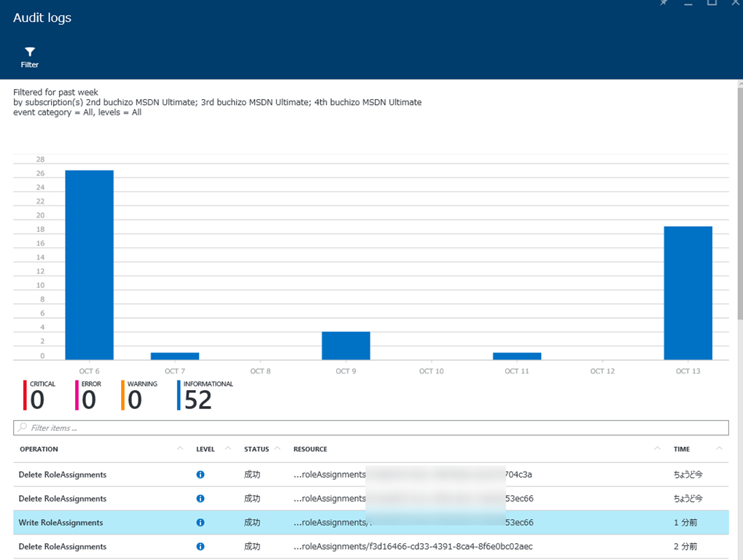Click the OCT 13 bar in chart
Screen dimensions: 743x560
688,293
